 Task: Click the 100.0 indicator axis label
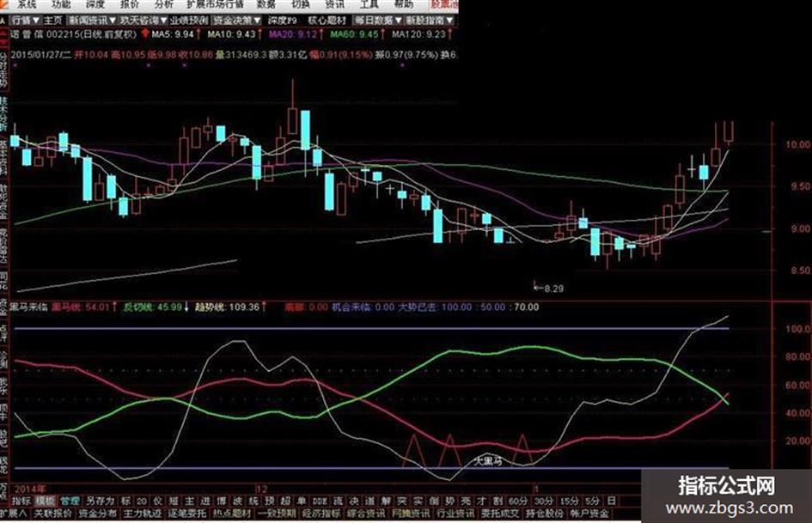(x=797, y=328)
